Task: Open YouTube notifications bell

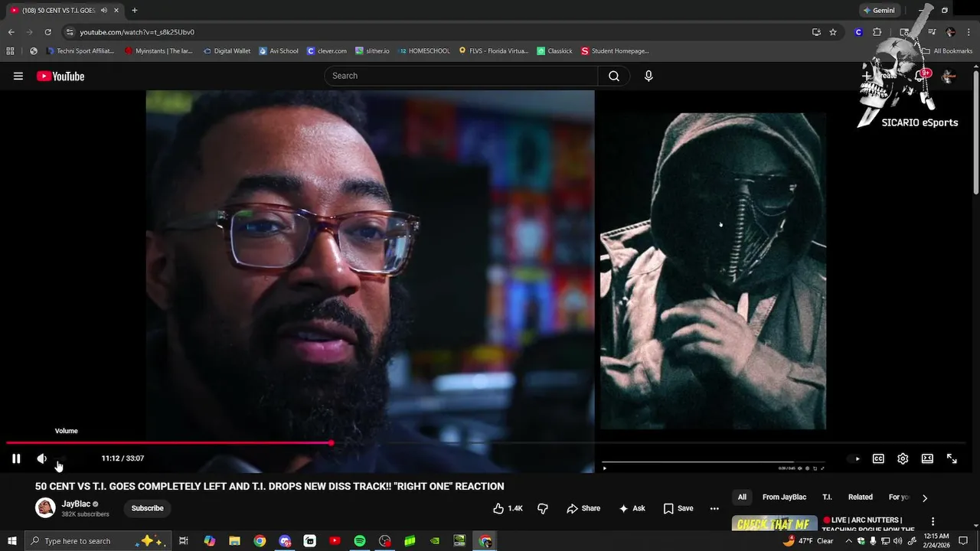Action: pos(921,76)
